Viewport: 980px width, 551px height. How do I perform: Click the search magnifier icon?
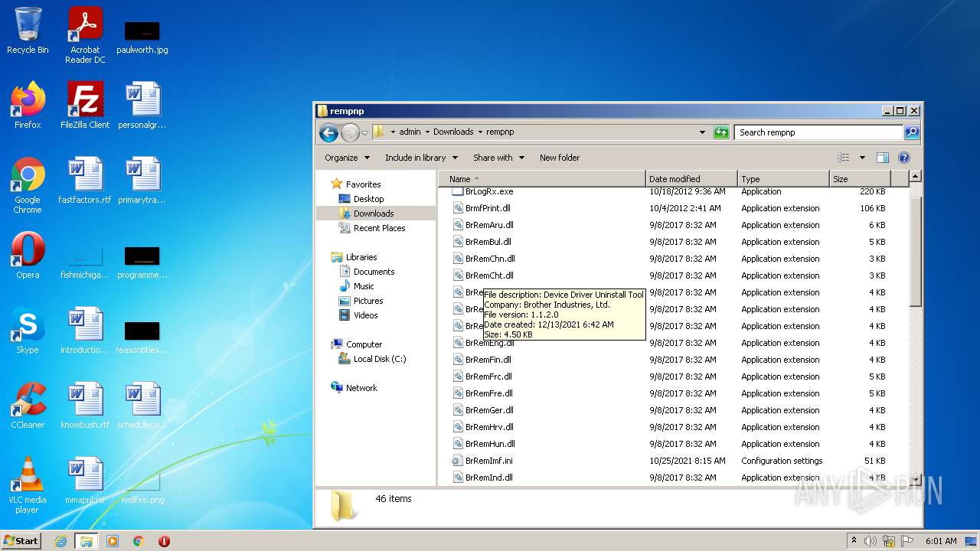coord(911,132)
